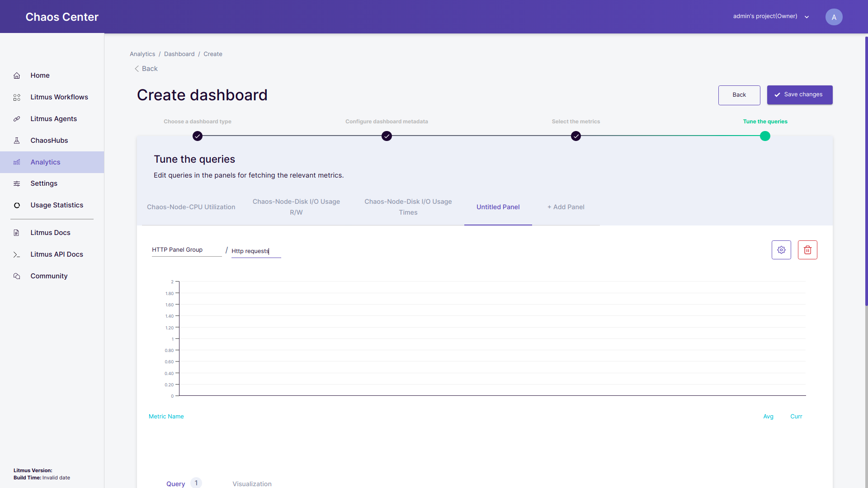Click the Save changes button

(x=799, y=95)
